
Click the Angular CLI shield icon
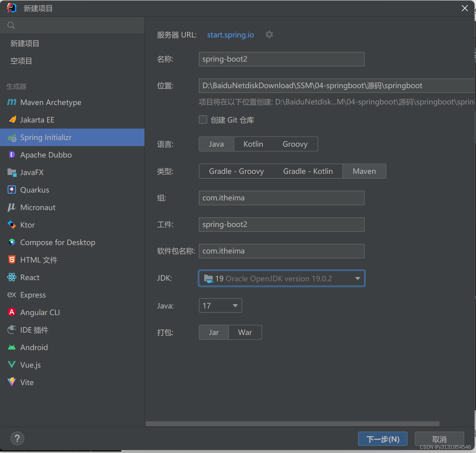click(12, 312)
